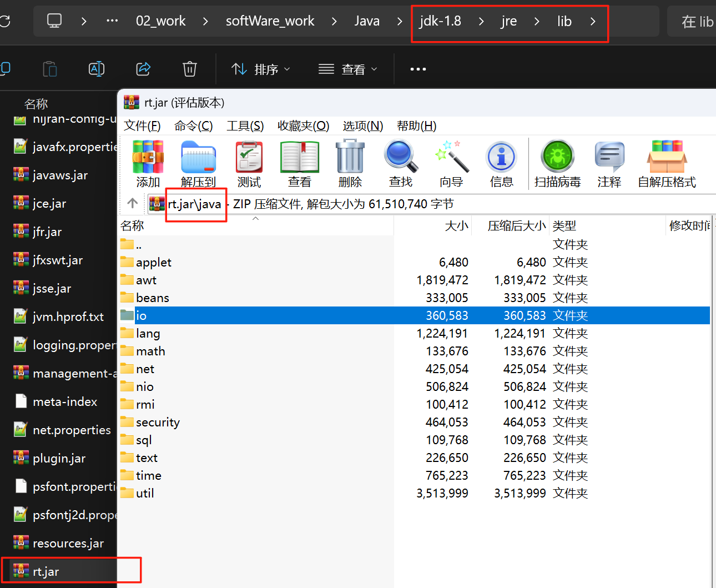Select rt.jar in Explorer list
Viewport: 716px width, 588px height.
pyautogui.click(x=46, y=571)
